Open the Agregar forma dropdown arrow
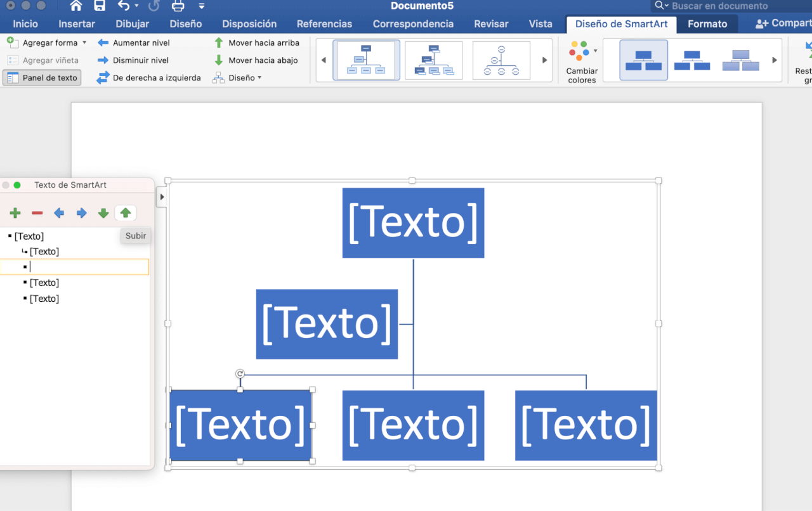 pyautogui.click(x=84, y=43)
